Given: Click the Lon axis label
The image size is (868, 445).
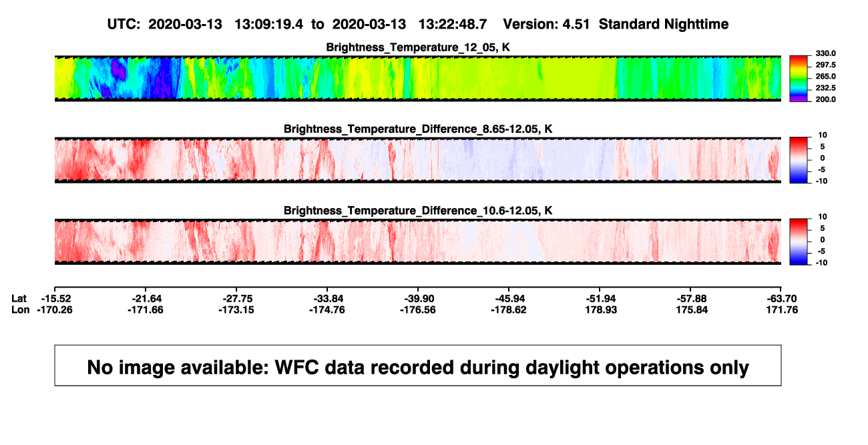Looking at the screenshot, I should tap(21, 310).
